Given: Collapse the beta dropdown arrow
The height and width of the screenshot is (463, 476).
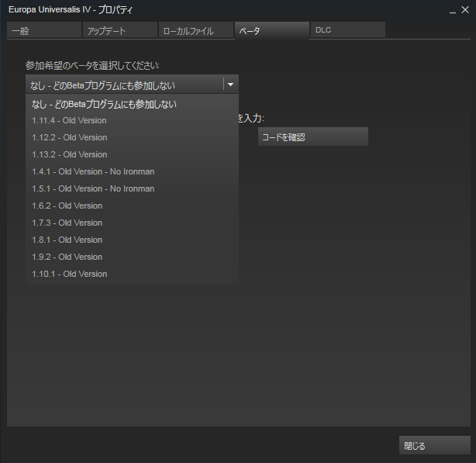Looking at the screenshot, I should [x=231, y=85].
